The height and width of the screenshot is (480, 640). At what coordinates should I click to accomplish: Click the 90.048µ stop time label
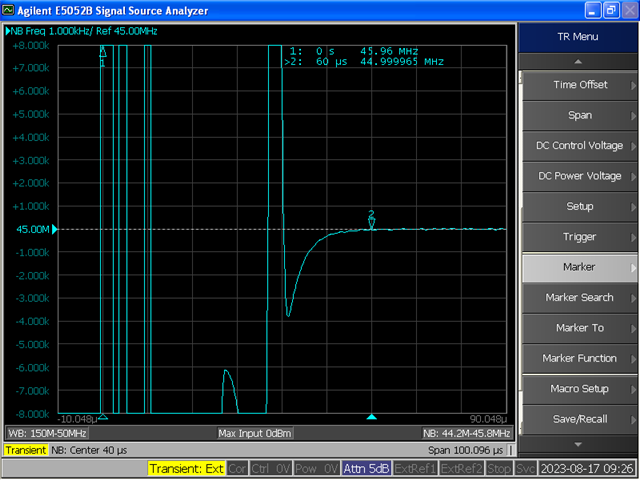point(488,420)
